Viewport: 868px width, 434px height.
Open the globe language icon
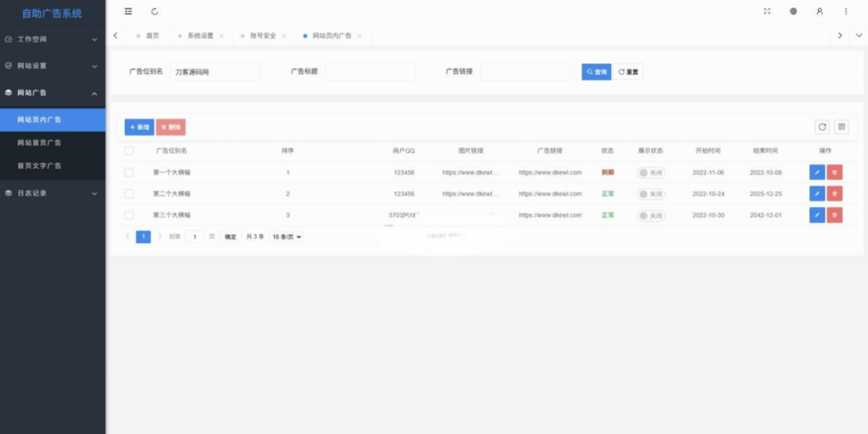pos(793,11)
